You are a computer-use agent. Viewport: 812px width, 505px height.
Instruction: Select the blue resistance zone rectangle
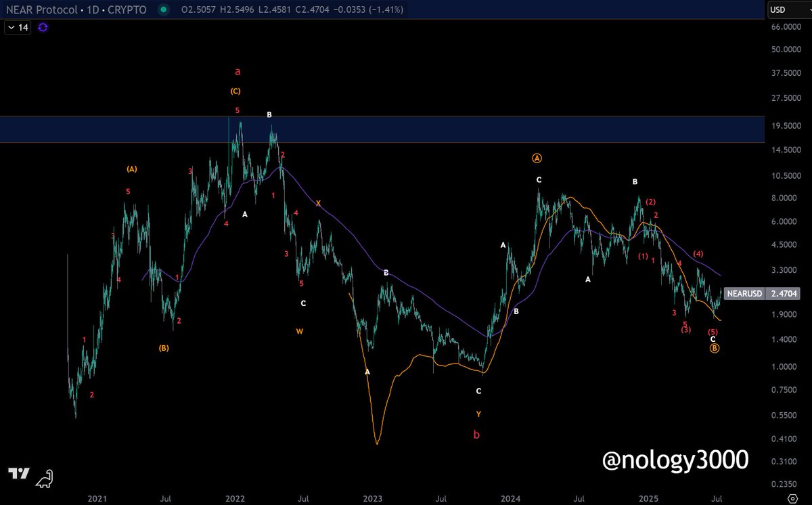tap(382, 129)
